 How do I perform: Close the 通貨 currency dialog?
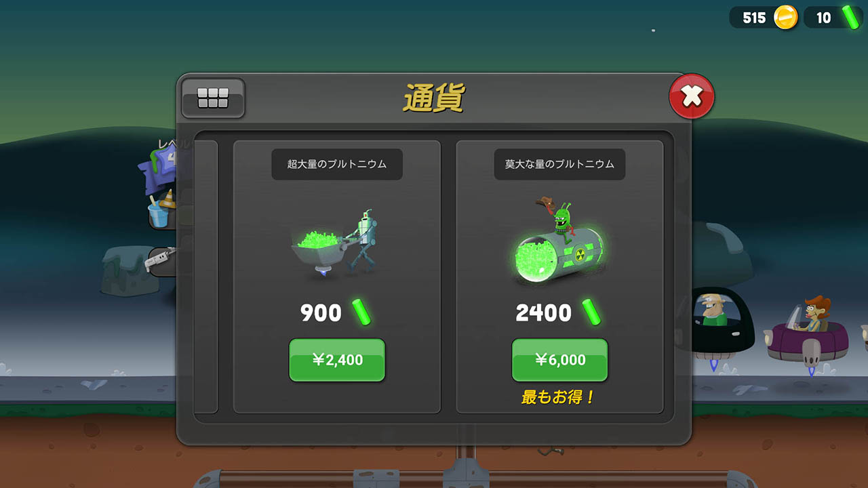click(691, 96)
